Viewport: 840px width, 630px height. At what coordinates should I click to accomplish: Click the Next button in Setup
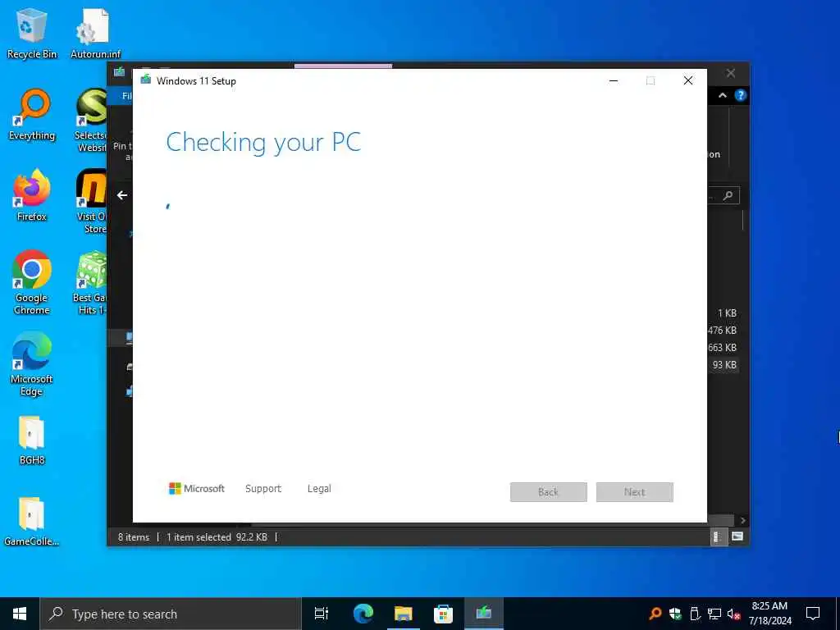coord(635,492)
